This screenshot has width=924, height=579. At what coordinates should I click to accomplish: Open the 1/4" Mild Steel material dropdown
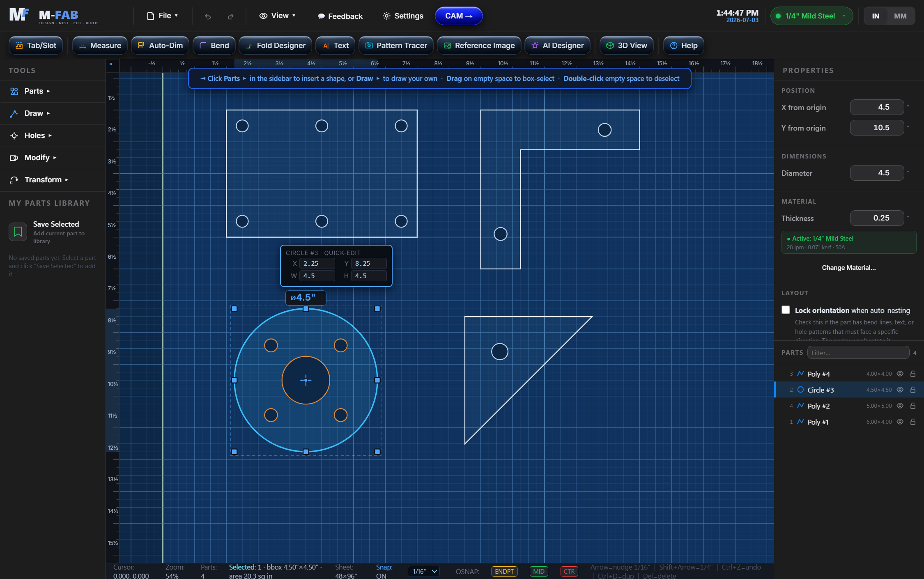tap(811, 16)
